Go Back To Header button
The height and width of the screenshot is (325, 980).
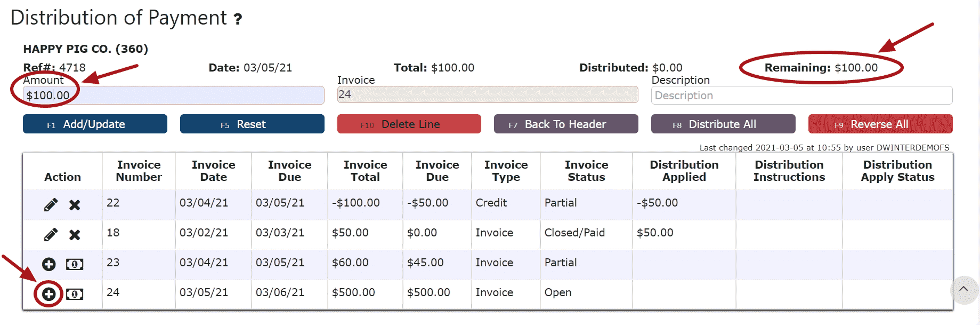pos(565,124)
